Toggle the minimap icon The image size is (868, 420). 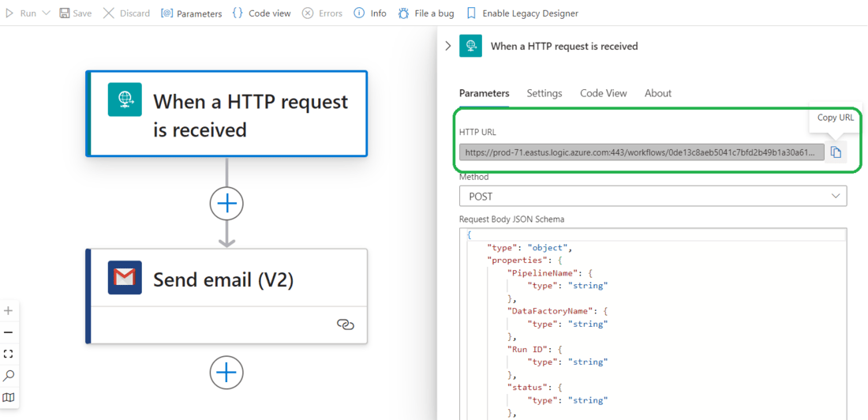point(9,397)
